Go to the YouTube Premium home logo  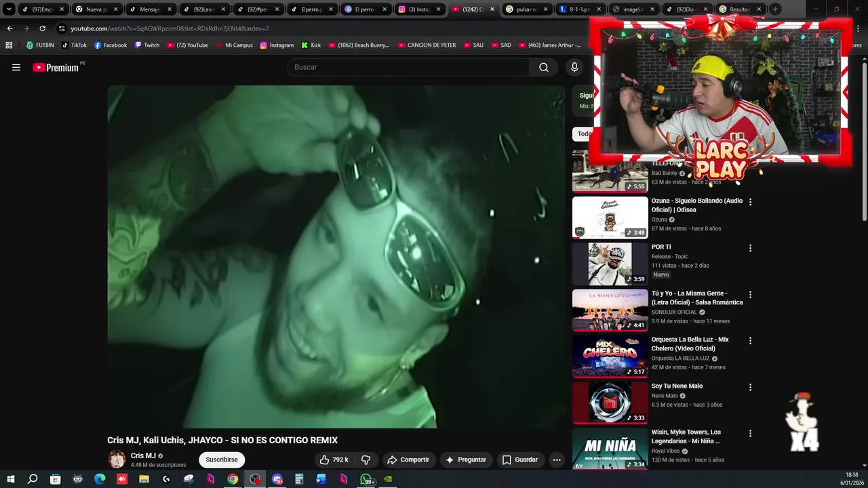point(58,67)
